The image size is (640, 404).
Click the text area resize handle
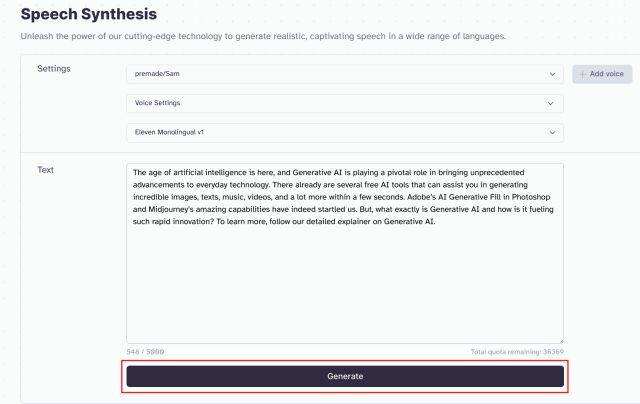point(560,340)
